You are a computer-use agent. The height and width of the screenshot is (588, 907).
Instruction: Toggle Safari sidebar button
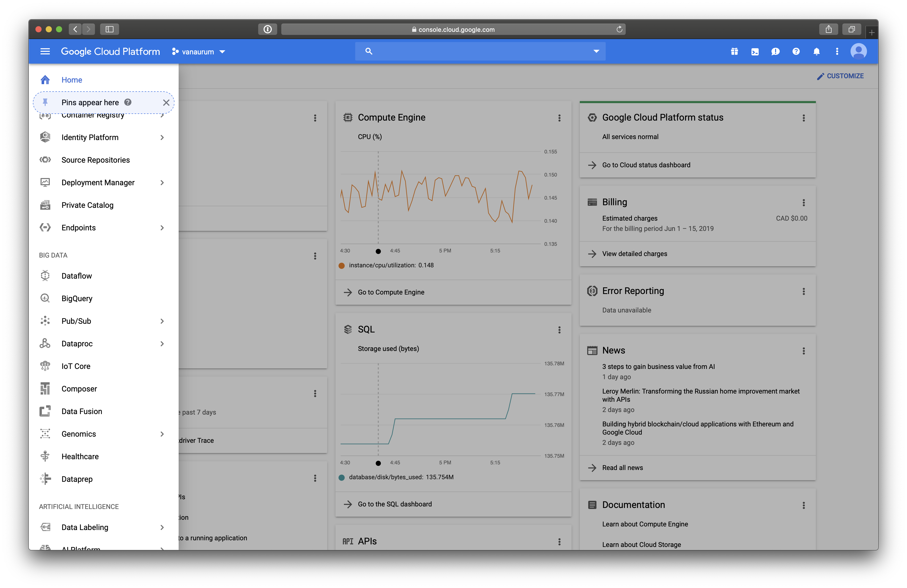click(x=109, y=29)
